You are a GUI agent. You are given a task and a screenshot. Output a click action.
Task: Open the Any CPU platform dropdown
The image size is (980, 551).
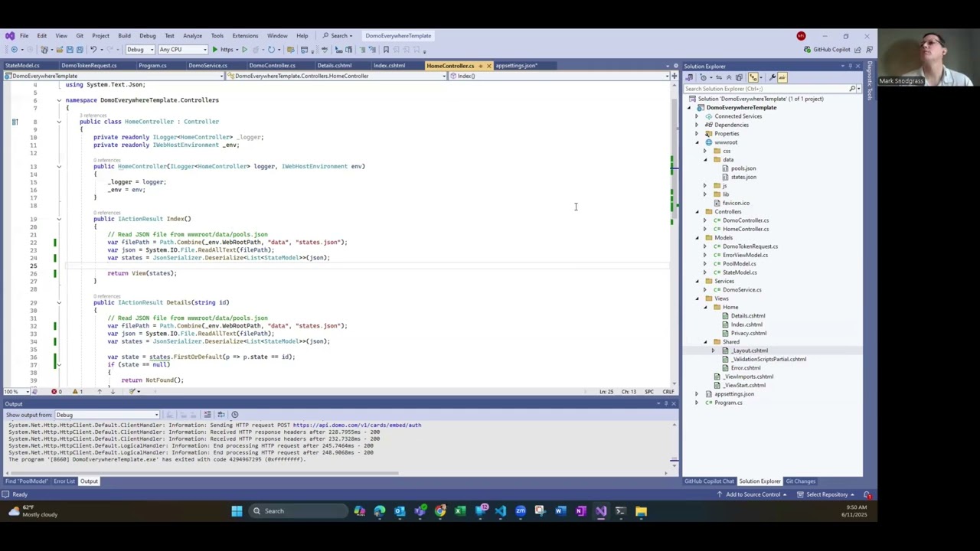click(182, 50)
